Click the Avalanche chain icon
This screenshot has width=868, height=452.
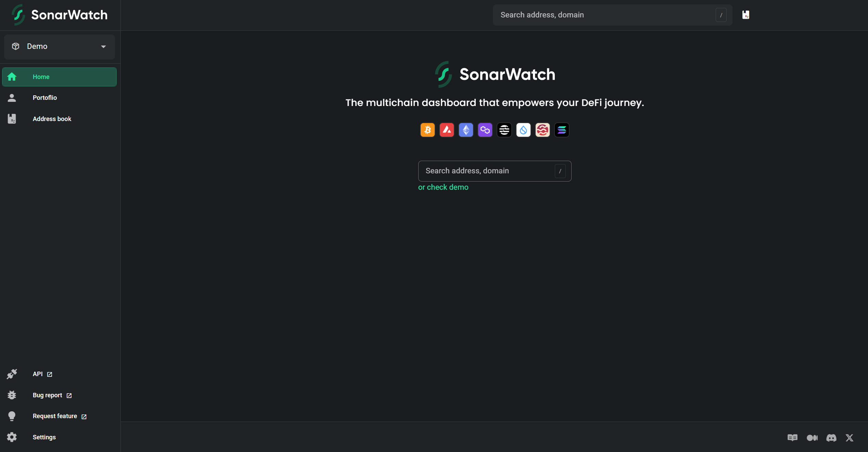coord(447,130)
